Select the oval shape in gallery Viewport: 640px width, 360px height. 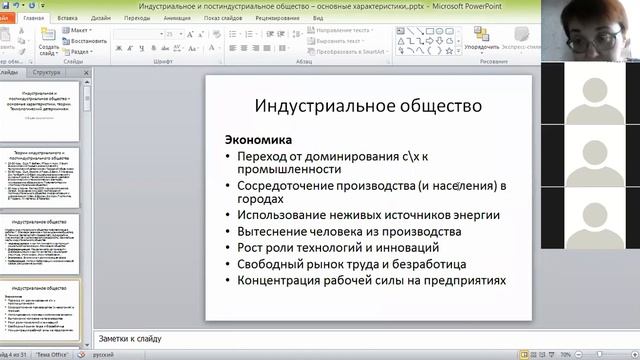[x=440, y=31]
